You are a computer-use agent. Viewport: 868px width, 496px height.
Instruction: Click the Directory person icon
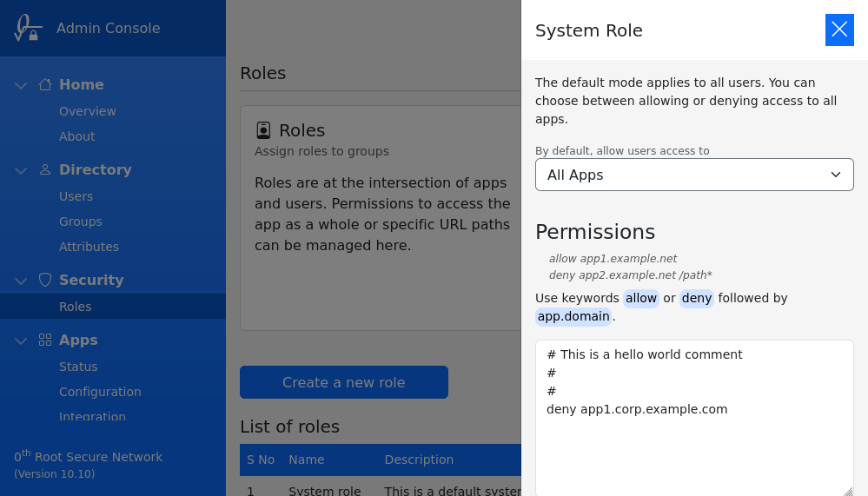[x=45, y=169]
